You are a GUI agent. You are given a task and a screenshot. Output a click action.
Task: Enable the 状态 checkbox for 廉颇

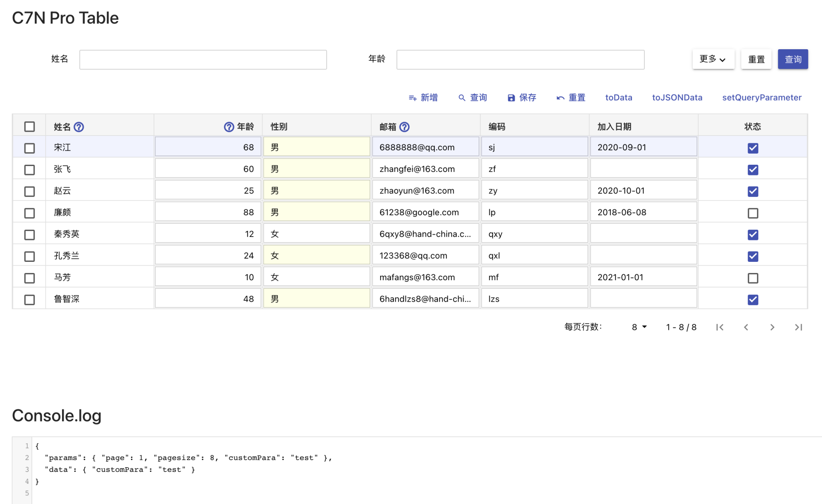753,213
